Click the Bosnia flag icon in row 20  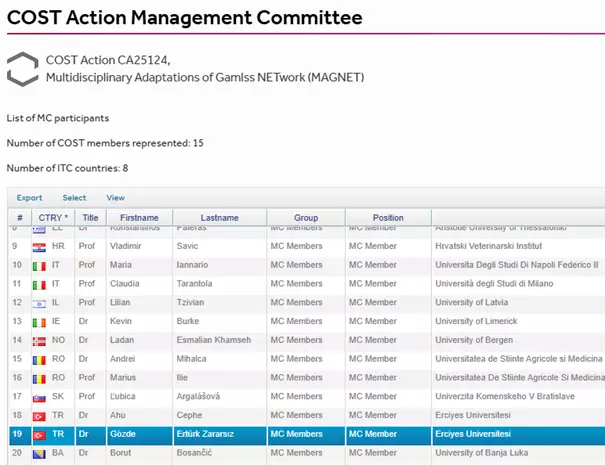(39, 454)
